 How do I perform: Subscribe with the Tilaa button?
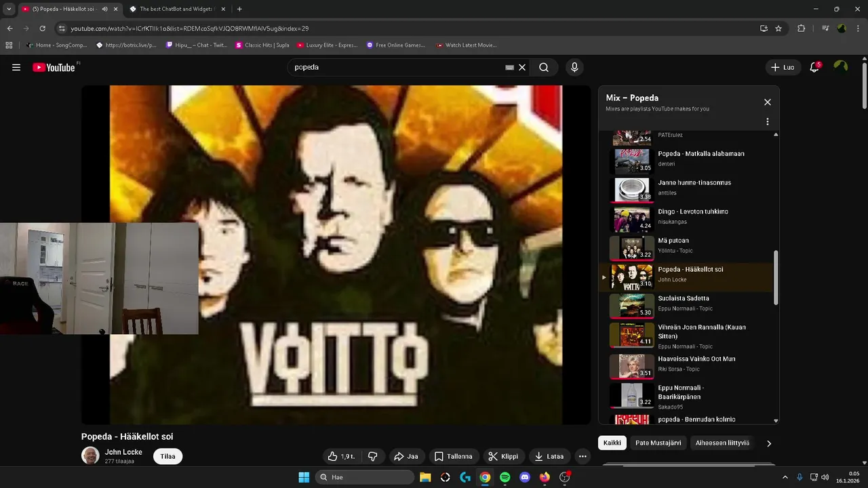tap(168, 456)
